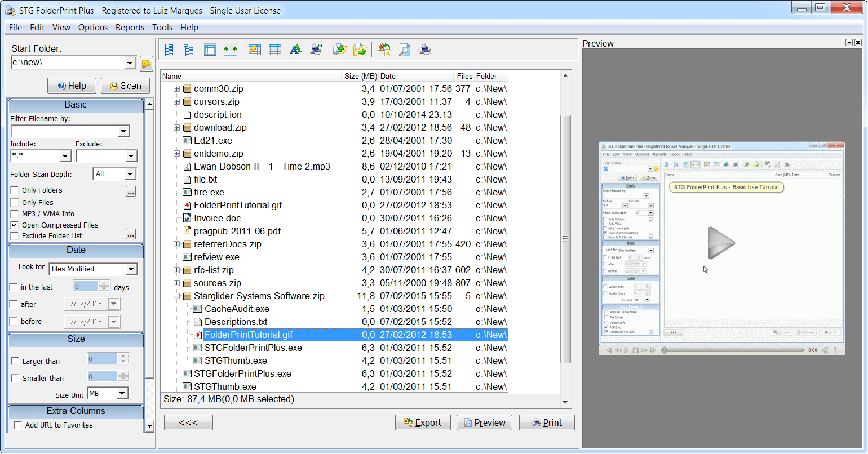Expand the comm30.zip tree node
The height and width of the screenshot is (454, 868).
tap(176, 89)
